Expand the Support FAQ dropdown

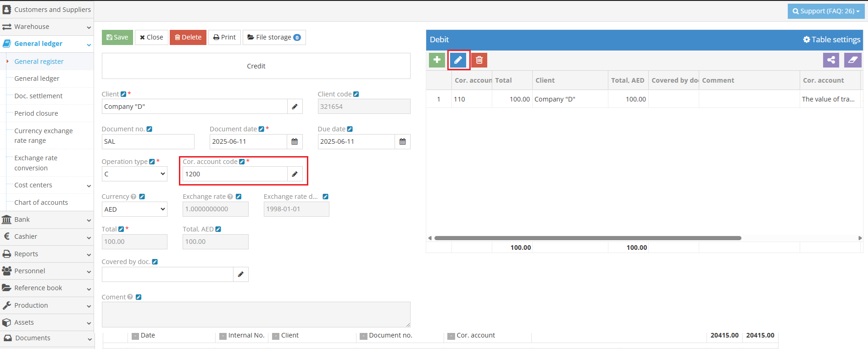826,11
